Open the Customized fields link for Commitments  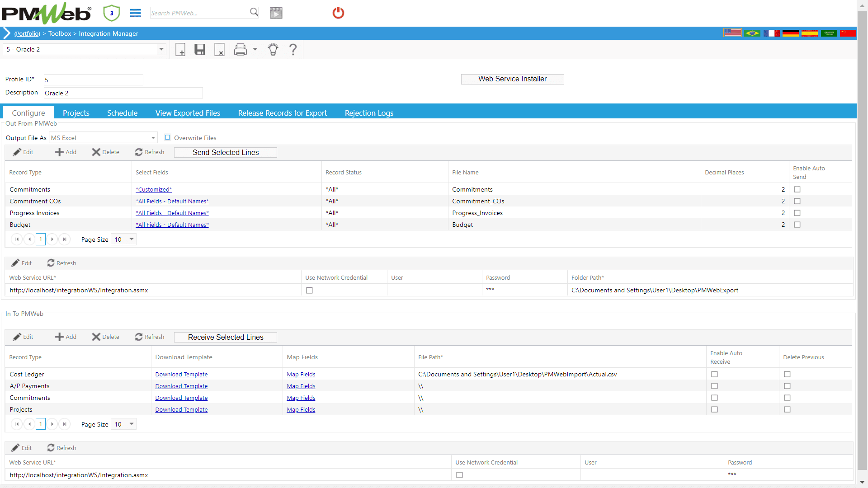click(x=154, y=190)
